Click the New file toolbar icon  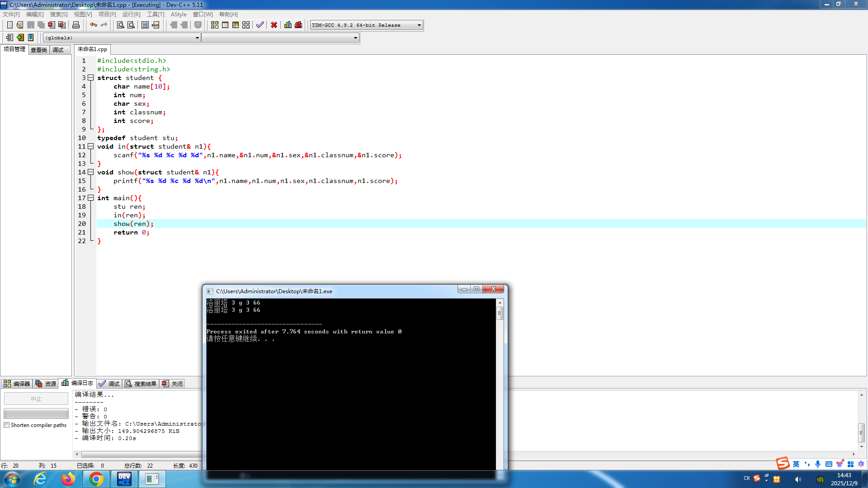(x=9, y=25)
